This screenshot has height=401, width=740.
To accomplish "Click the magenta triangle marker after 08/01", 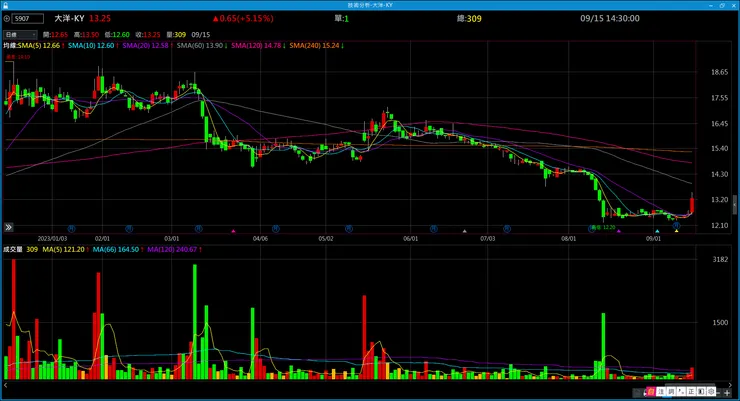I will click(x=618, y=231).
